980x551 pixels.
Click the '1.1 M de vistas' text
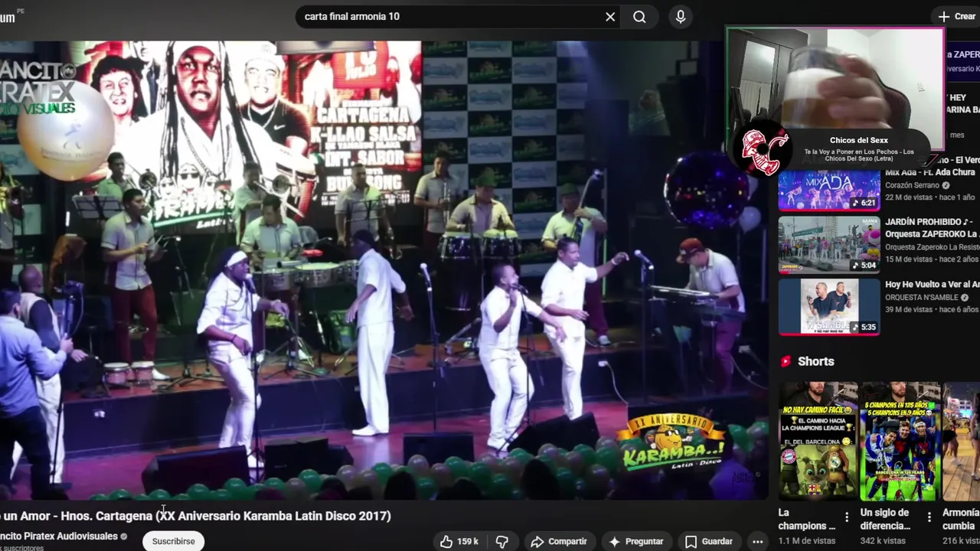coord(807,541)
